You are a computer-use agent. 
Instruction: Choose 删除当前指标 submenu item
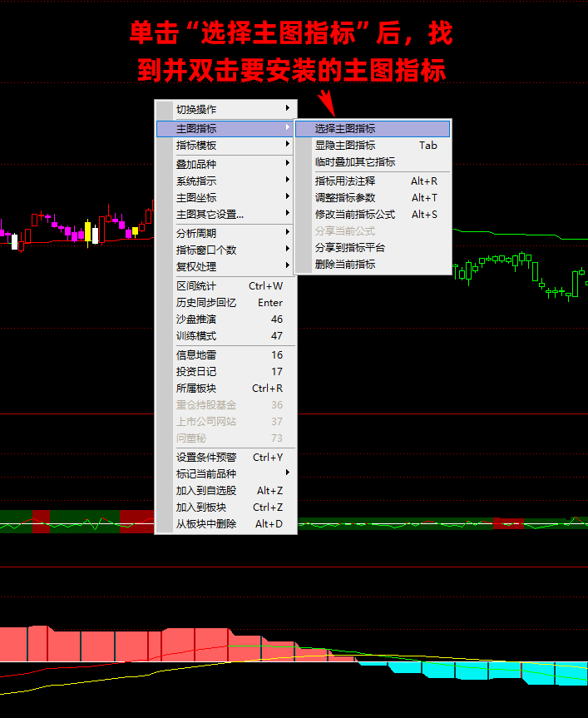point(373,265)
